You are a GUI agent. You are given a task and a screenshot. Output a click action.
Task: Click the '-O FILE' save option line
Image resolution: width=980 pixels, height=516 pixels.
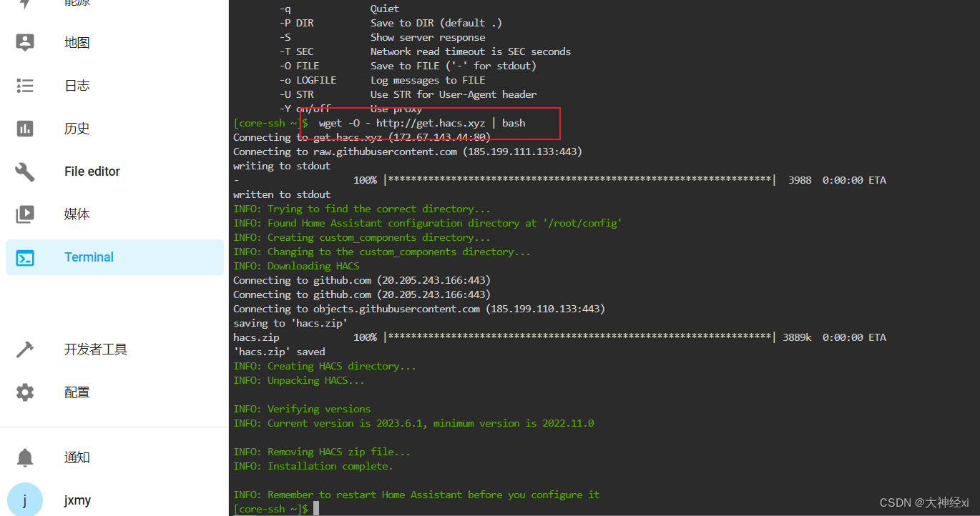[408, 66]
